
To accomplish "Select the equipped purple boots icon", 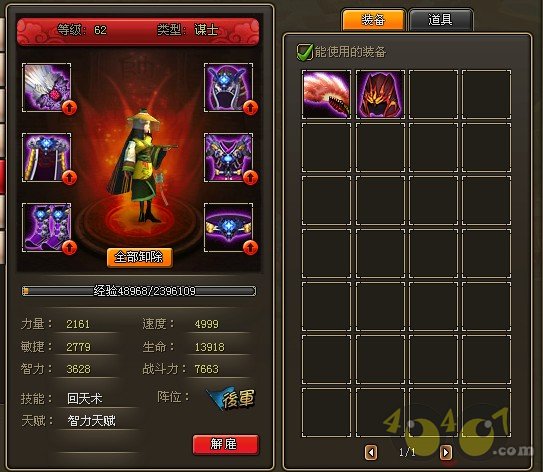I will [x=46, y=228].
